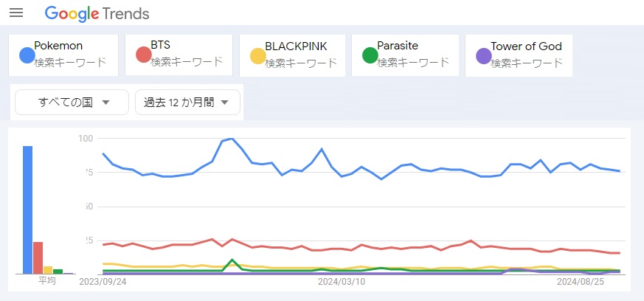
Task: Click the Pokemon line peak at 100
Action: 232,139
